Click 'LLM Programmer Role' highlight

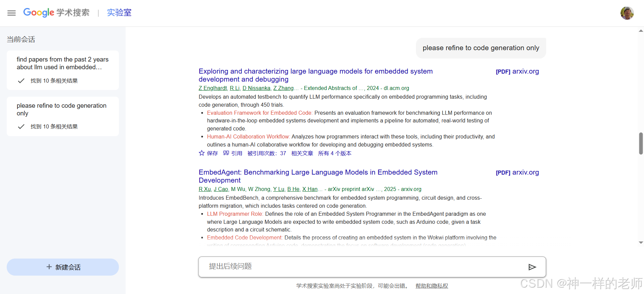(235, 214)
